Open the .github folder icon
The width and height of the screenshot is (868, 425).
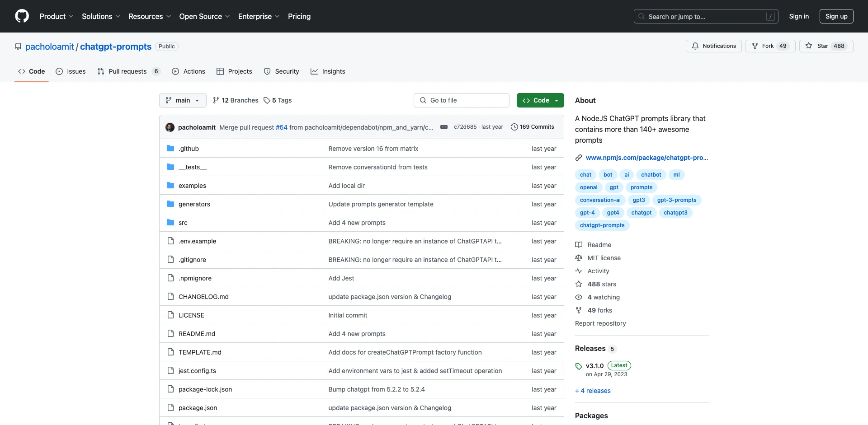coord(170,148)
